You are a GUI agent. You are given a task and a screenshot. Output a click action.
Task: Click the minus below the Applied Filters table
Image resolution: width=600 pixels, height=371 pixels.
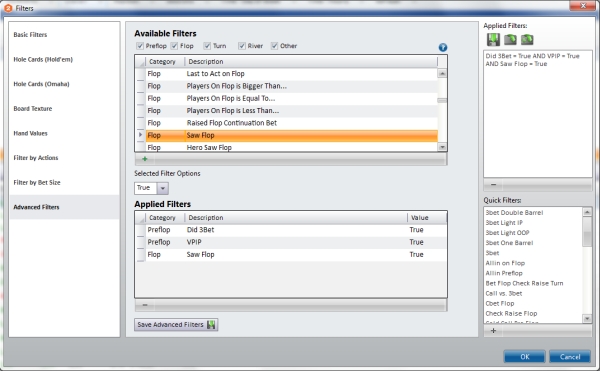[x=145, y=305]
